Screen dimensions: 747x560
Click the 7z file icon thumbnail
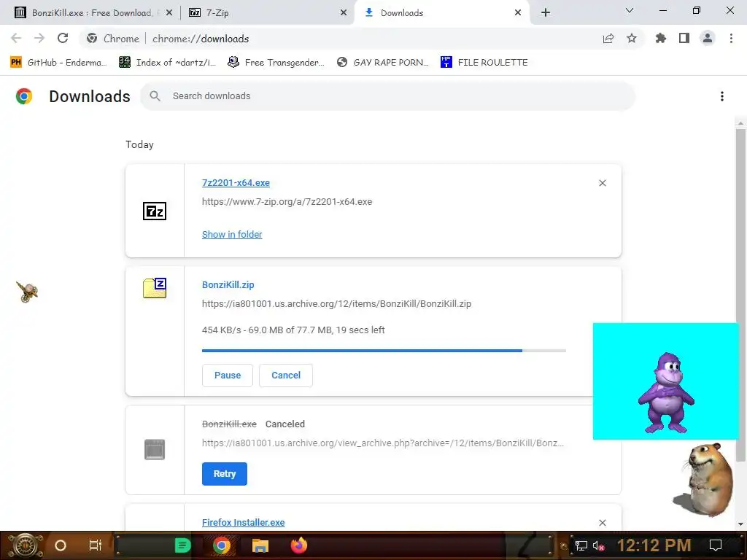[x=155, y=211]
